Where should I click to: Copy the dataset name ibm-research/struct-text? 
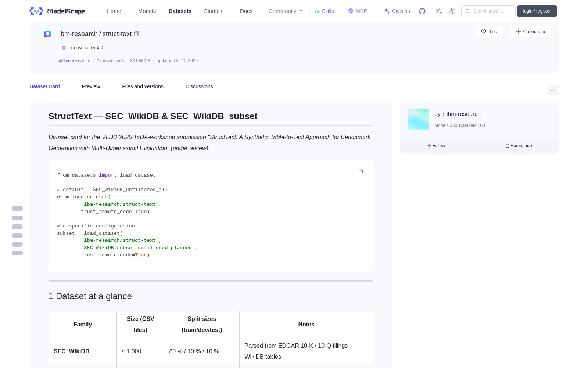[x=136, y=34]
